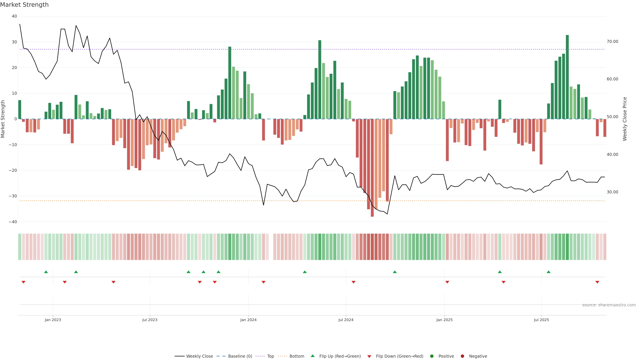This screenshot has width=644, height=362.
Task: Click the Flip Down red triangle legend icon
Action: [369, 356]
